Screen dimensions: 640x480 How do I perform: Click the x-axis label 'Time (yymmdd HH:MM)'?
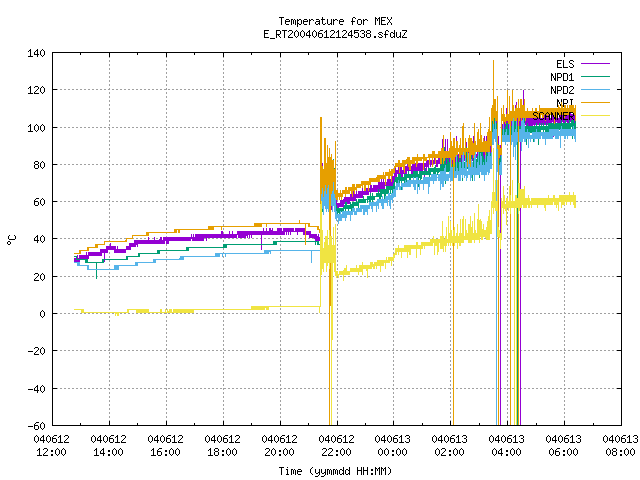335,471
